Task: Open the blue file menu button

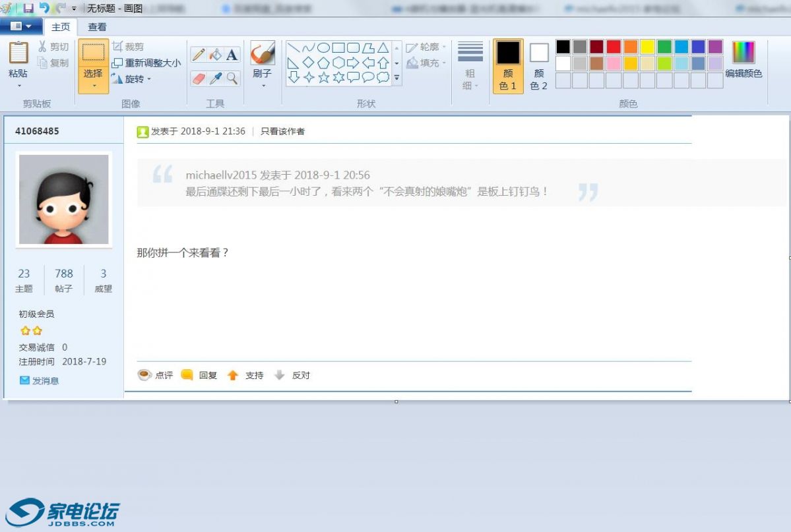Action: (21, 26)
